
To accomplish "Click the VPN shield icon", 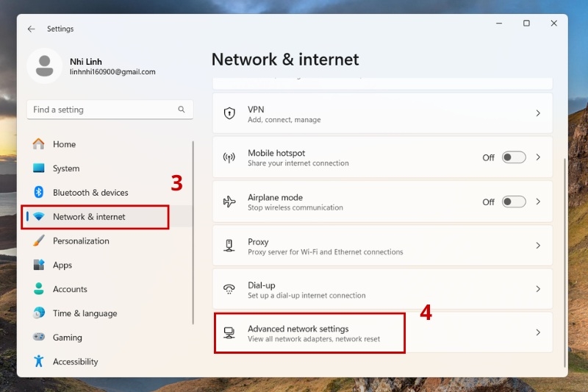I will pyautogui.click(x=229, y=113).
